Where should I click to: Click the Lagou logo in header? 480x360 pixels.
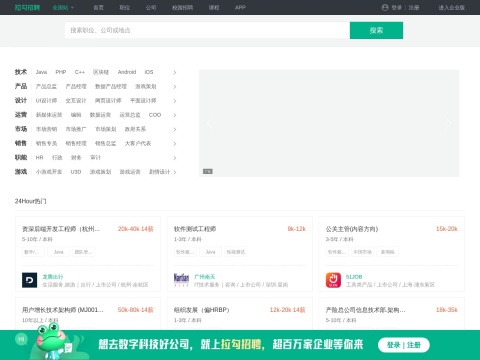27,7
